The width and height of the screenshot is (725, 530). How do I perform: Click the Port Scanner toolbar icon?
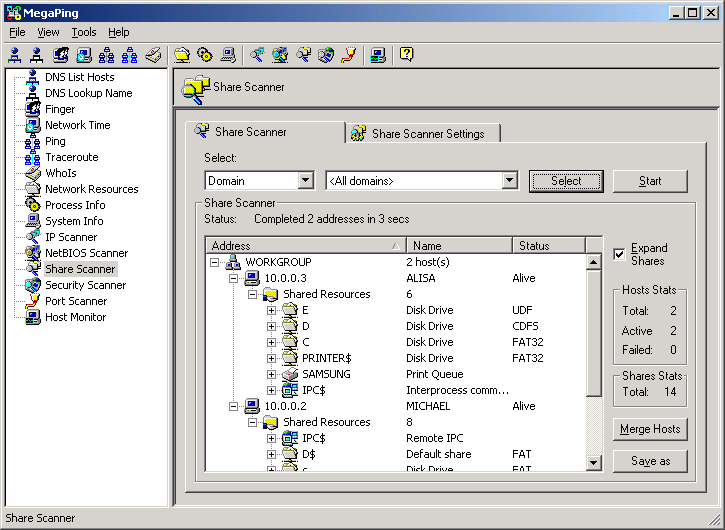349,55
